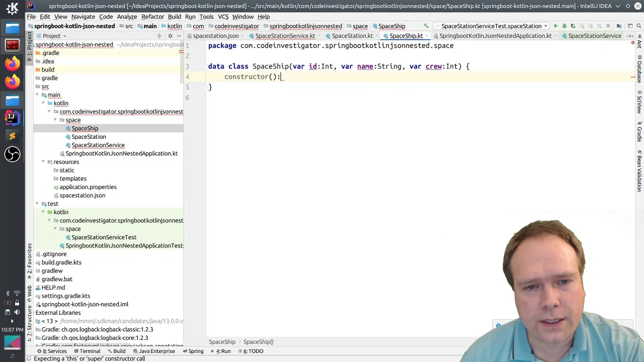This screenshot has width=644, height=362.
Task: Open the Project panel gear settings icon
Action: point(170,36)
